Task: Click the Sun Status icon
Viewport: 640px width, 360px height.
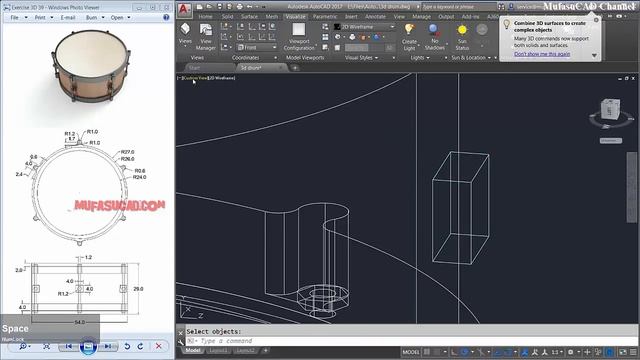Action: click(x=462, y=30)
